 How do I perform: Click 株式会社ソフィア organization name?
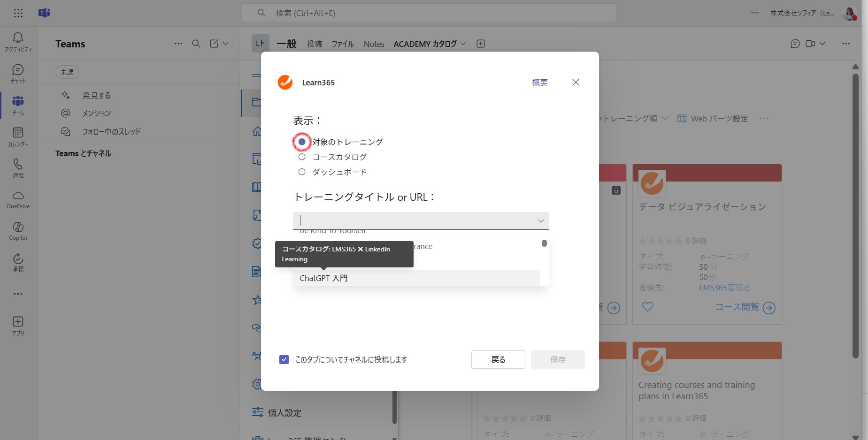[802, 13]
